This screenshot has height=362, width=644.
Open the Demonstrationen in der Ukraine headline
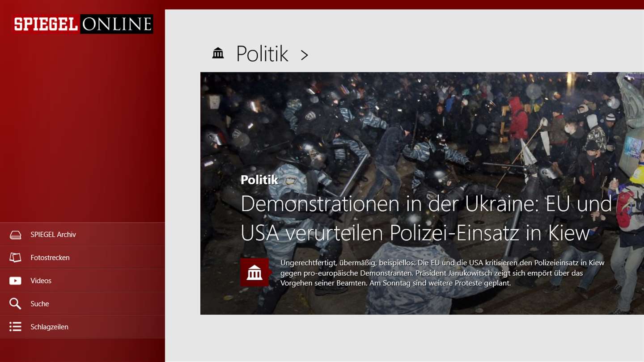click(x=426, y=219)
